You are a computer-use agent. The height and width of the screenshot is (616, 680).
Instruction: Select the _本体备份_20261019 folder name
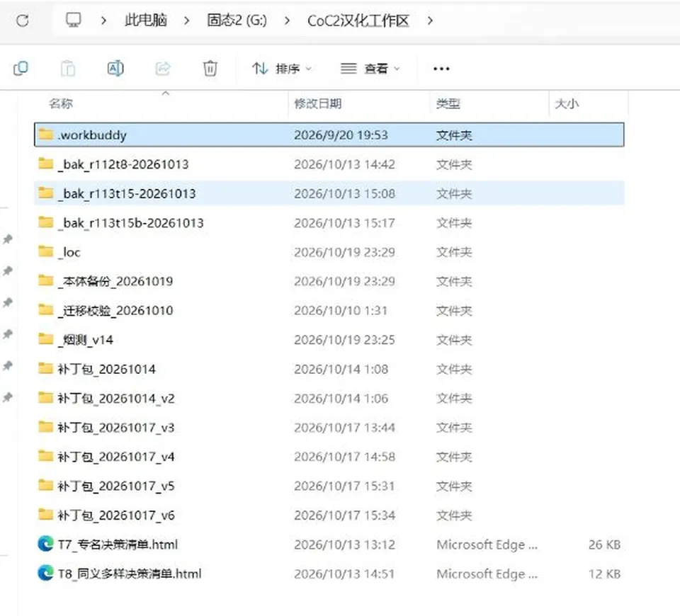pos(115,281)
